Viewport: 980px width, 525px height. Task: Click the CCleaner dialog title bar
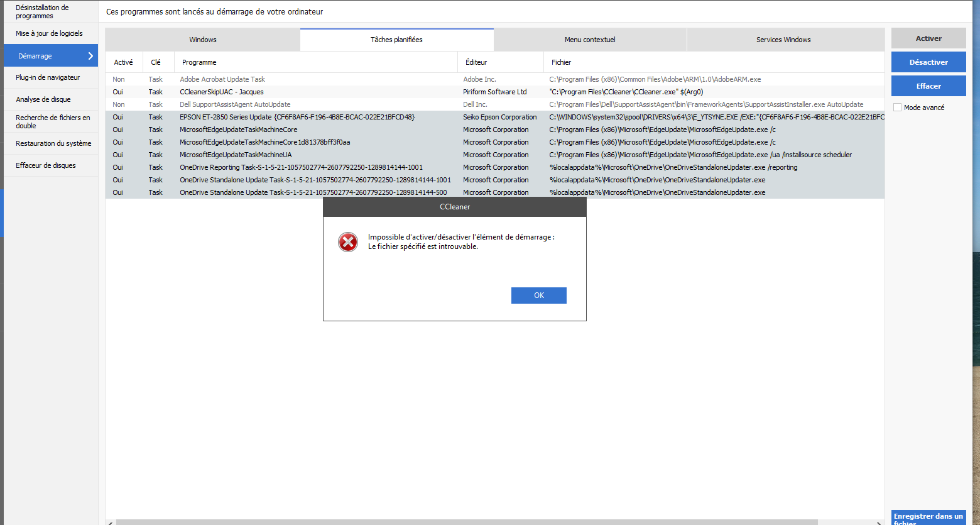pyautogui.click(x=455, y=207)
